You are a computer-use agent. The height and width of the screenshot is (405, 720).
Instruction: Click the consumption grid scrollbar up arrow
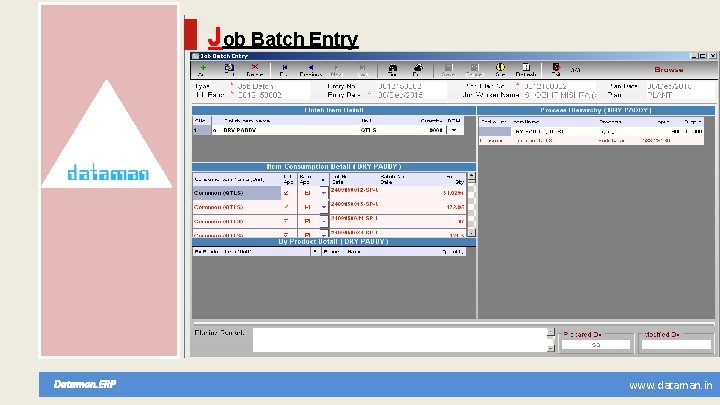(472, 176)
